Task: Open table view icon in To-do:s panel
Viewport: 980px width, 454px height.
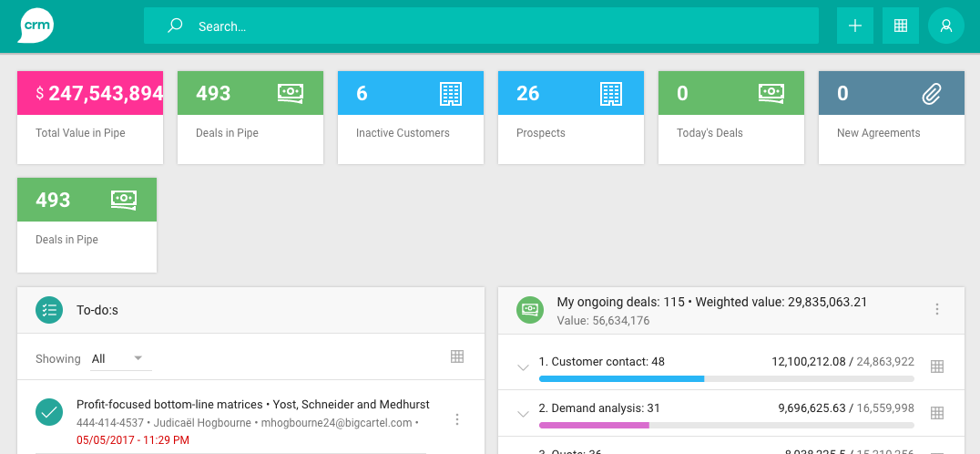Action: [457, 356]
